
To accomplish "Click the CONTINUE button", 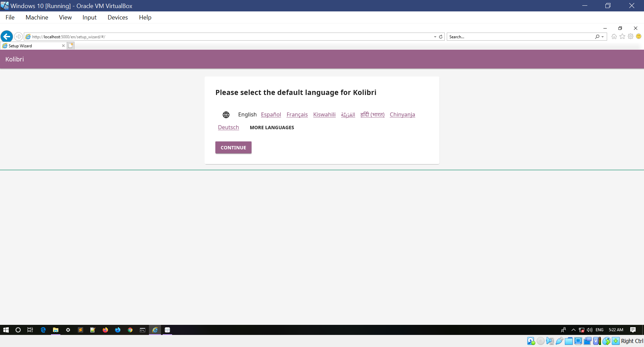I will [x=233, y=147].
